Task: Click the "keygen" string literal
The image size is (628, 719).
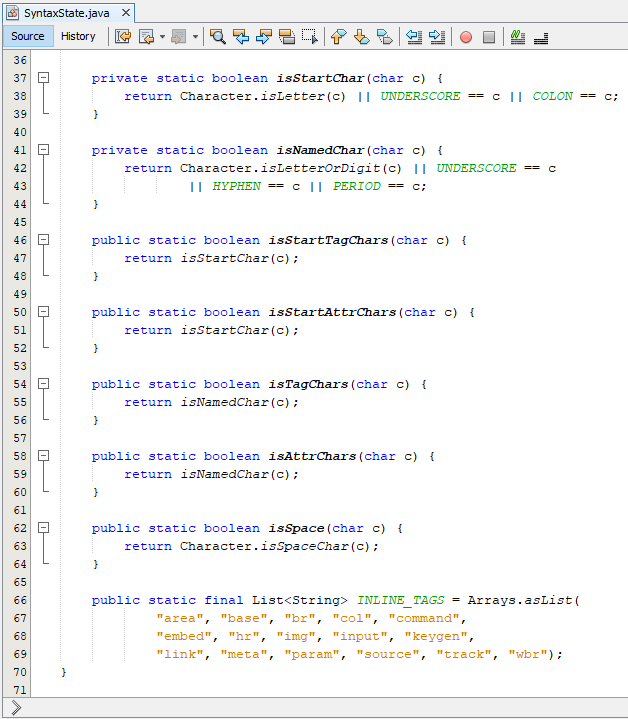Action: (436, 636)
